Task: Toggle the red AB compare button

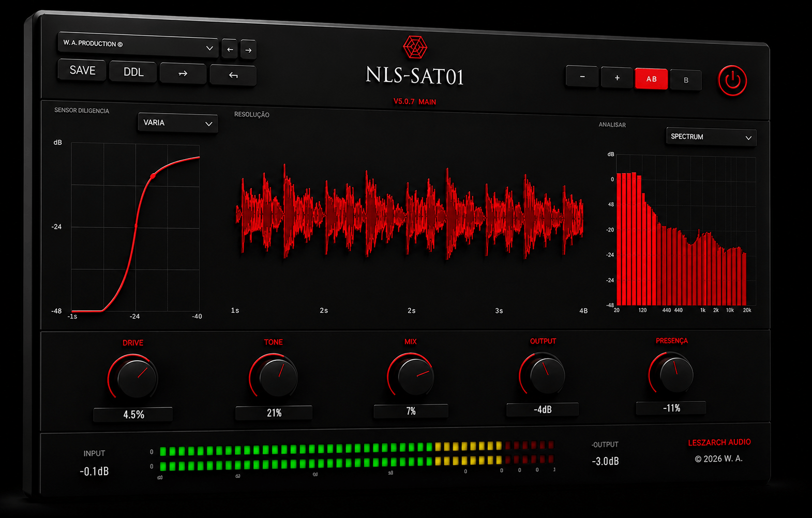Action: (x=652, y=79)
